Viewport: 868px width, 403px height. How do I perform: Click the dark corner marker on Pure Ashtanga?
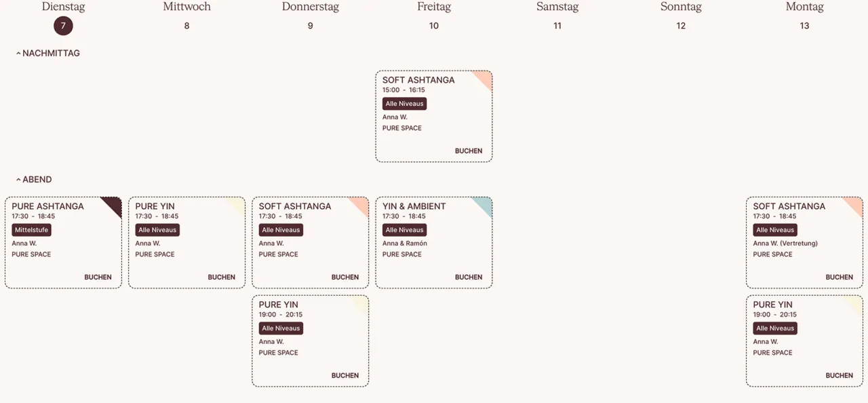click(114, 204)
